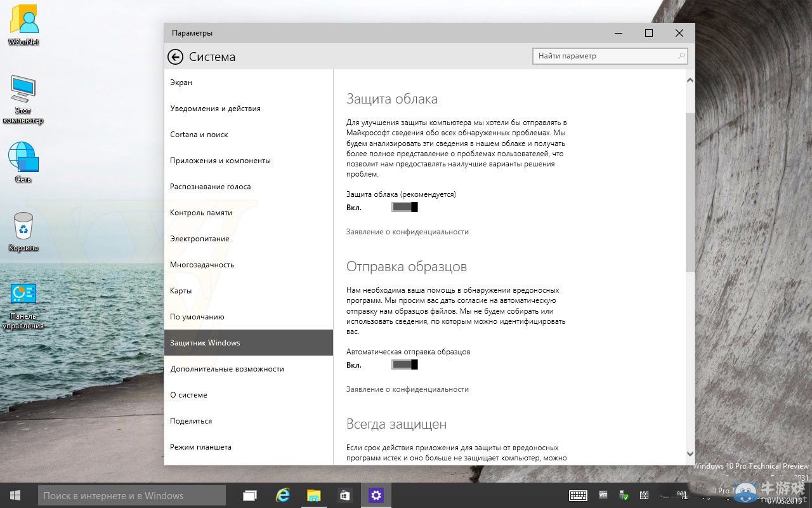
Task: Open О системе page
Action: [249, 395]
